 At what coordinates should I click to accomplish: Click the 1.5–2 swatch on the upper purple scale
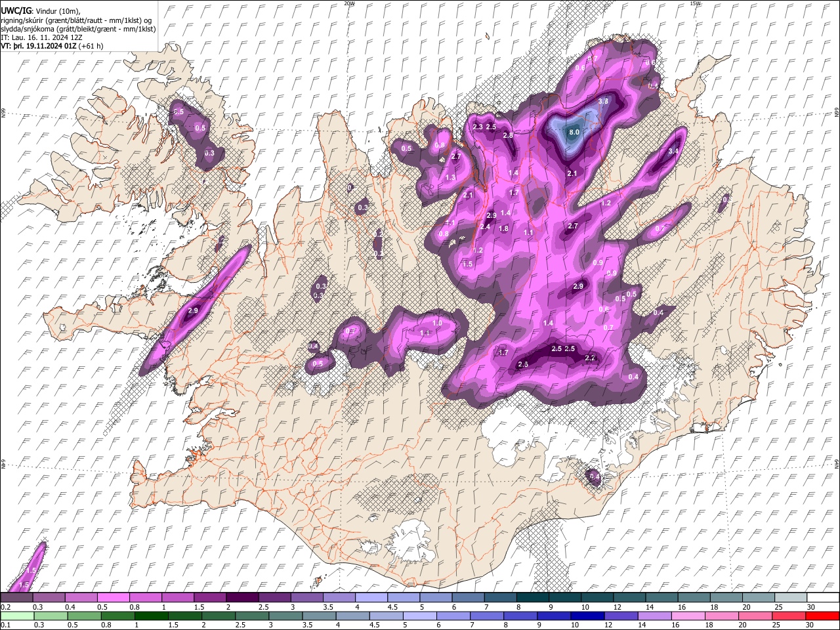tap(210, 598)
